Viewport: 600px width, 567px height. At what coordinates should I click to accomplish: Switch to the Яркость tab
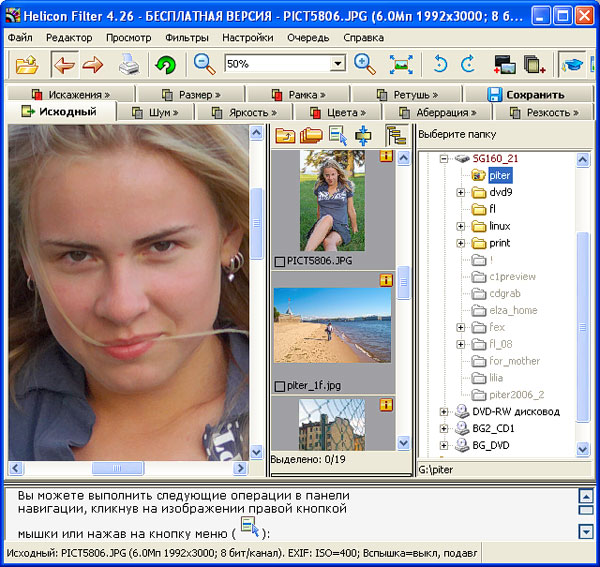coord(244,112)
